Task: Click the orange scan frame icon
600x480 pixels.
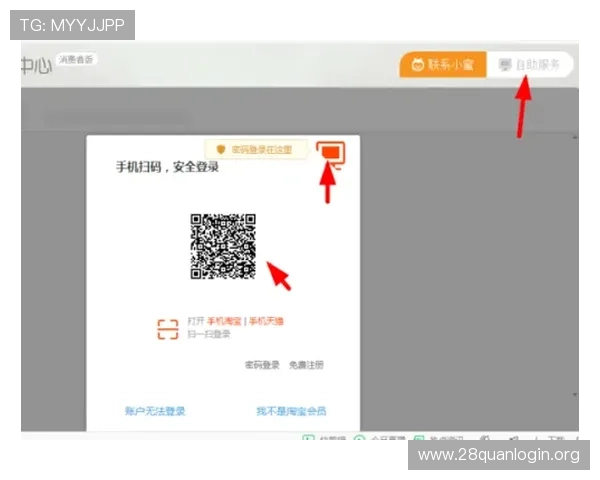Action: [168, 329]
